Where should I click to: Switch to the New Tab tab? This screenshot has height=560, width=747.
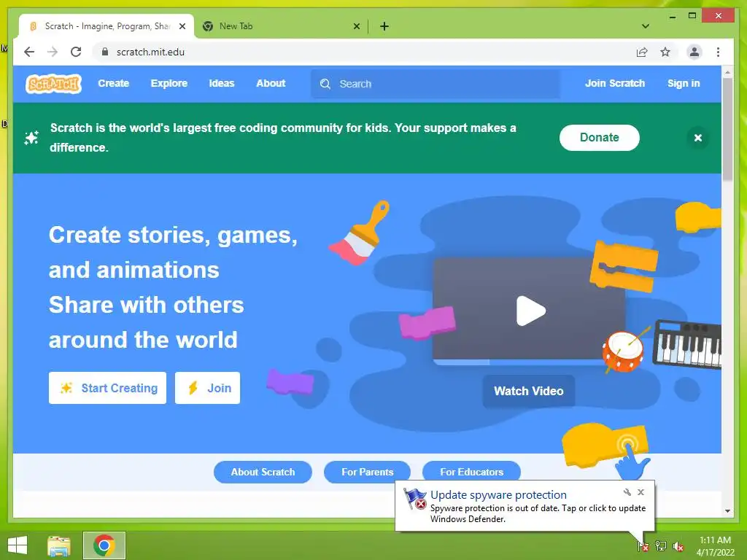tap(281, 26)
